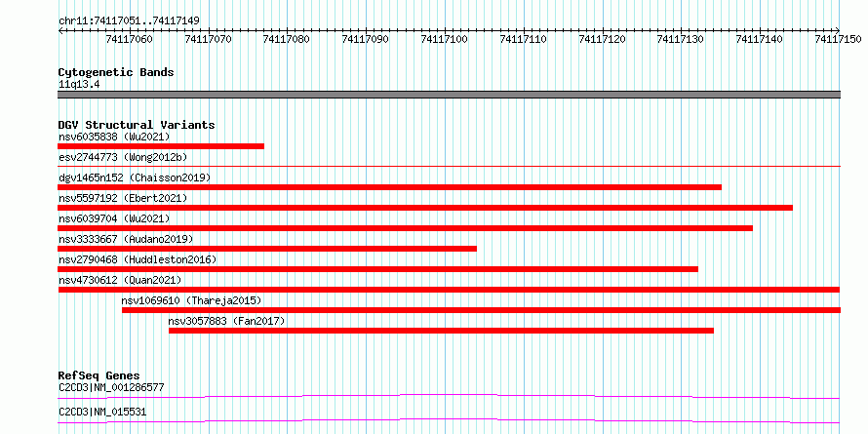The width and height of the screenshot is (868, 434).
Task: Open dgv1465n152 (Chaisson2019) variant label
Action: coord(135,178)
